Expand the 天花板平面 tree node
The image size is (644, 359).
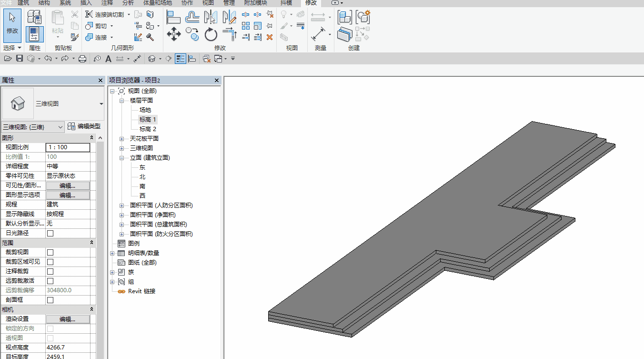[122, 139]
